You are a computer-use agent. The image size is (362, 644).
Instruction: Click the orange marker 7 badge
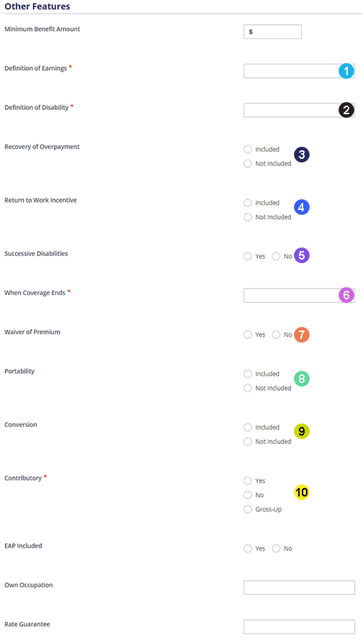[302, 335]
